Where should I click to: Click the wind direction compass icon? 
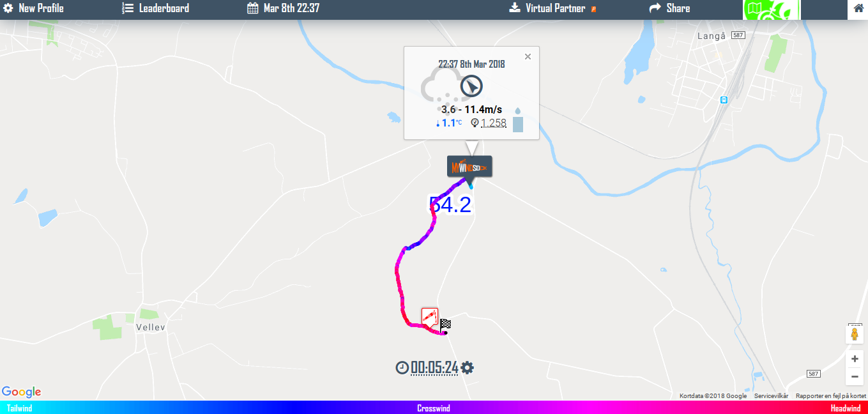pyautogui.click(x=471, y=86)
